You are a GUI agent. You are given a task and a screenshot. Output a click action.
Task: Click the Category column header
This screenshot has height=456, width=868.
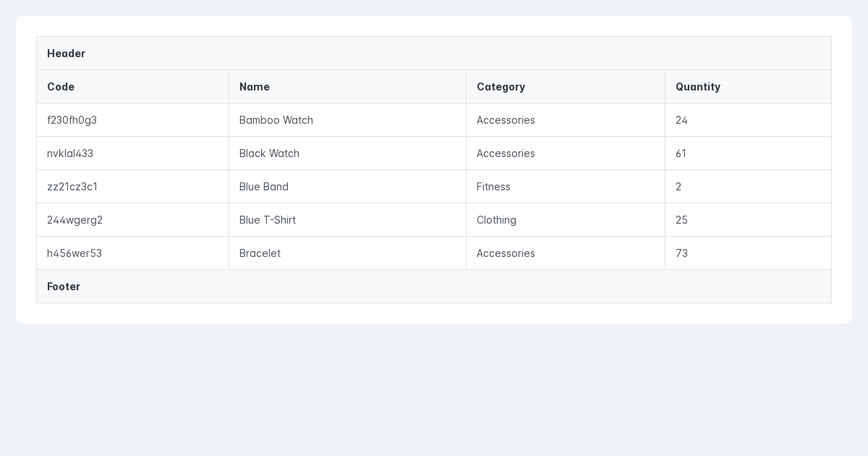[x=501, y=87]
